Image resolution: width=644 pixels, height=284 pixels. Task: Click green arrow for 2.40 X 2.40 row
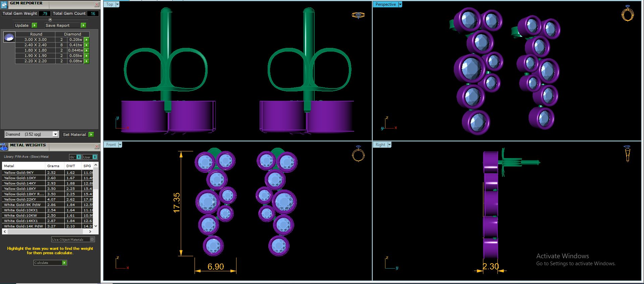[x=87, y=45]
